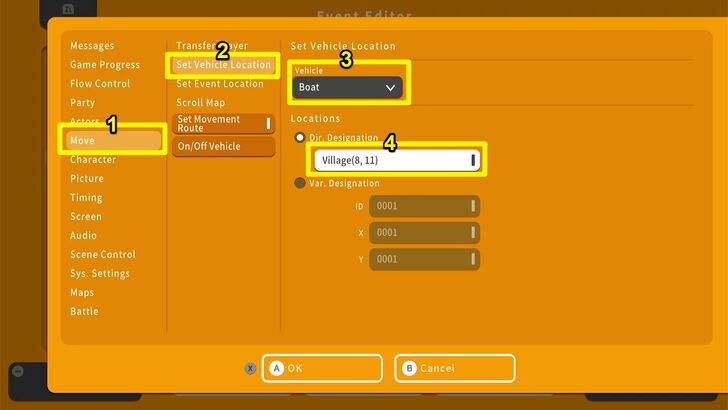728x410 pixels.
Task: Click the minus icon at bottom left
Action: pos(18,371)
